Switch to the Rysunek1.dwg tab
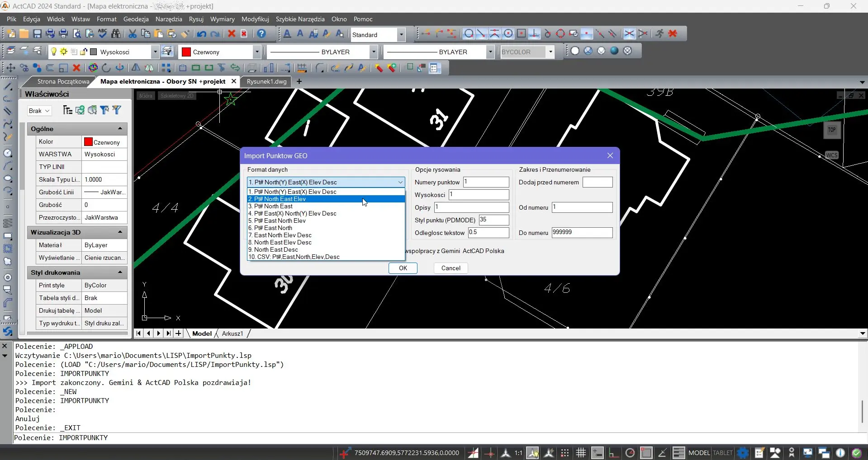The width and height of the screenshot is (868, 460). tap(266, 81)
